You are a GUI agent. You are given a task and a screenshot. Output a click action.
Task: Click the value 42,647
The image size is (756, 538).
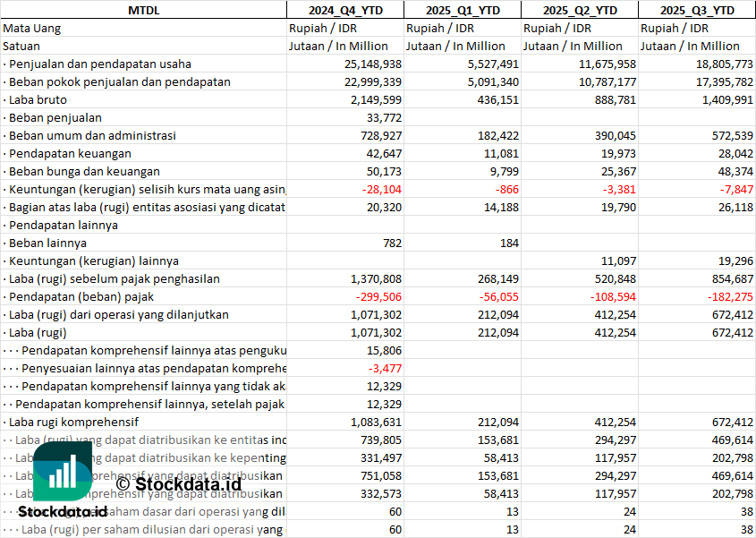384,153
